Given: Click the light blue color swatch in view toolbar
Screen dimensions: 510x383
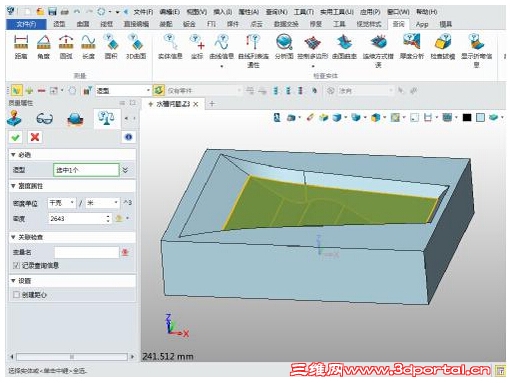Looking at the screenshot, I should (480, 117).
